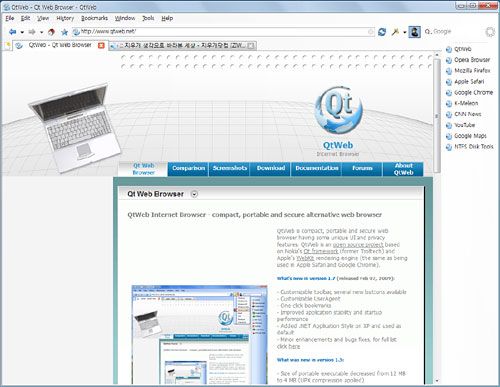The image size is (500, 387).
Task: Click the loading spinner icon in the toolbar
Action: pos(490,32)
